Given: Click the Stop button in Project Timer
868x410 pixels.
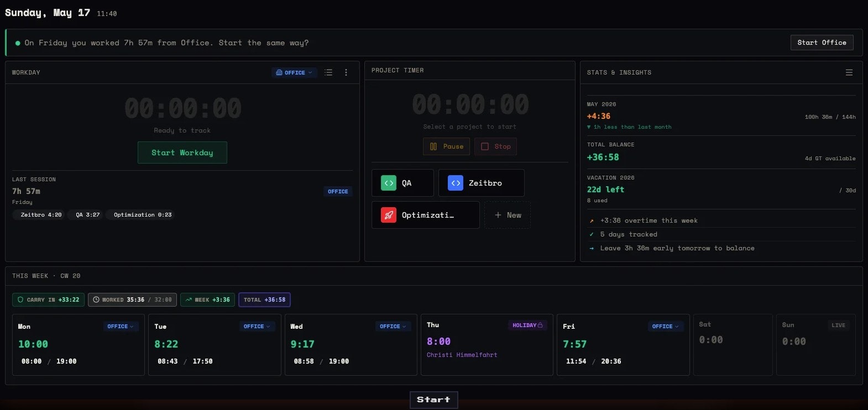Looking at the screenshot, I should click(496, 146).
